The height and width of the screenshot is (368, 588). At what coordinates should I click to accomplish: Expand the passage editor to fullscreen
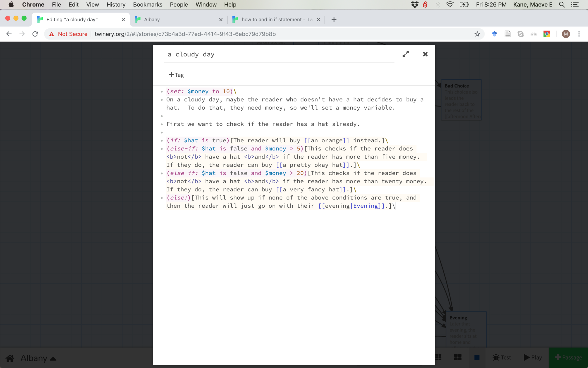[406, 54]
